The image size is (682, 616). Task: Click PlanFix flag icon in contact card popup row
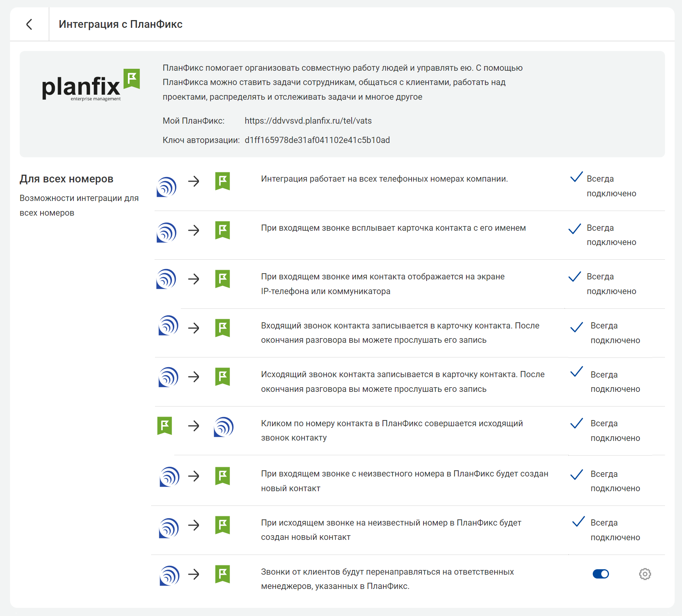coord(223,230)
